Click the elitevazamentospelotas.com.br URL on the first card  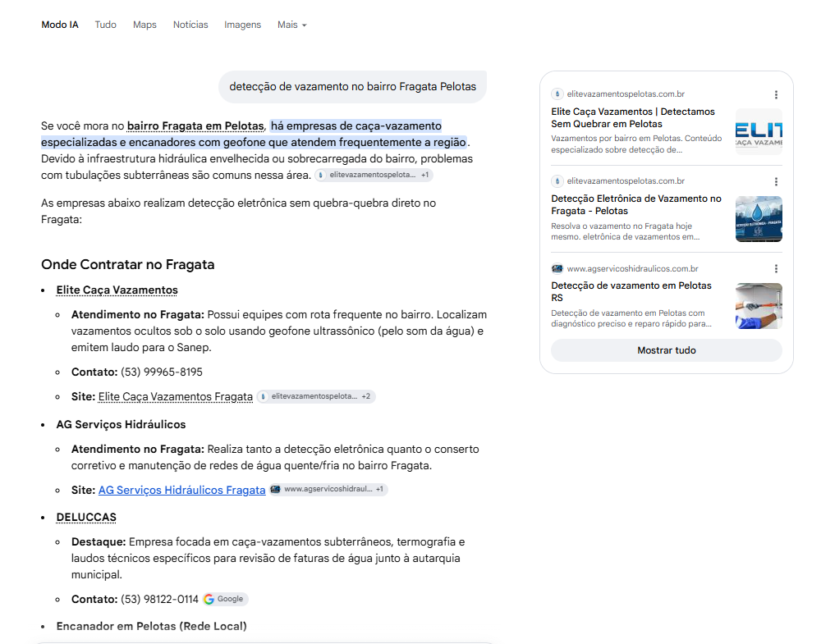626,94
